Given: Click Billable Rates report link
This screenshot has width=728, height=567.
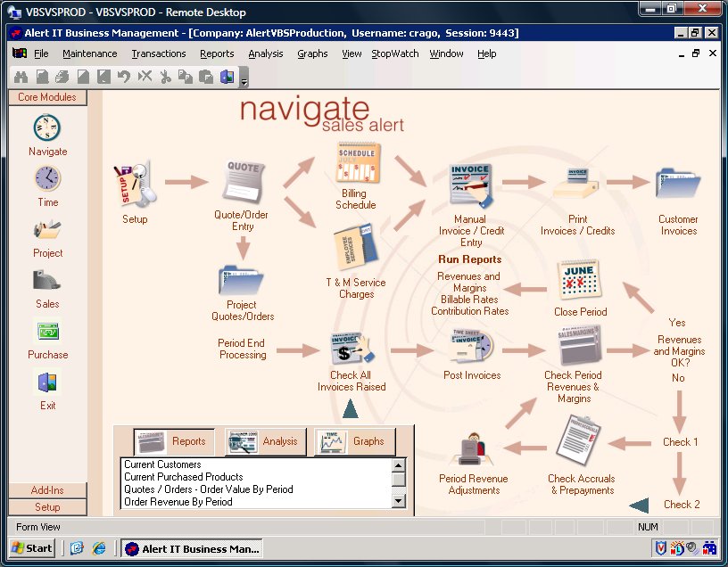Looking at the screenshot, I should tap(469, 300).
